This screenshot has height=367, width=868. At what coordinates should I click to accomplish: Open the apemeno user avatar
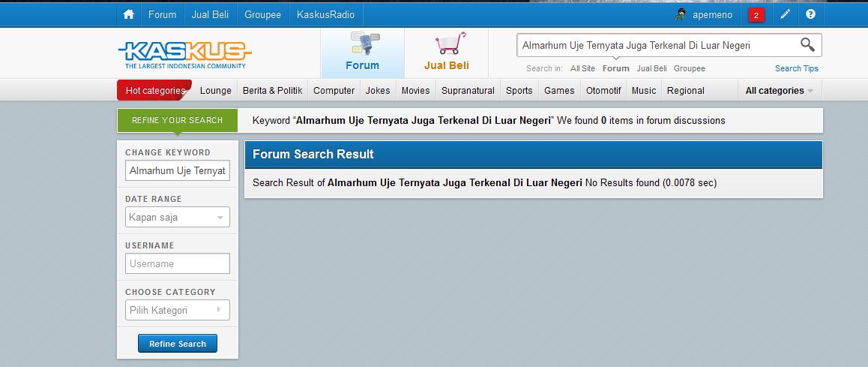[x=681, y=14]
